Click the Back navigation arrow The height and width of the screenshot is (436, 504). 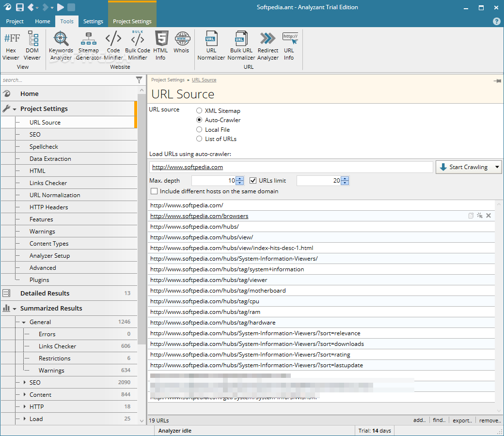31,7
